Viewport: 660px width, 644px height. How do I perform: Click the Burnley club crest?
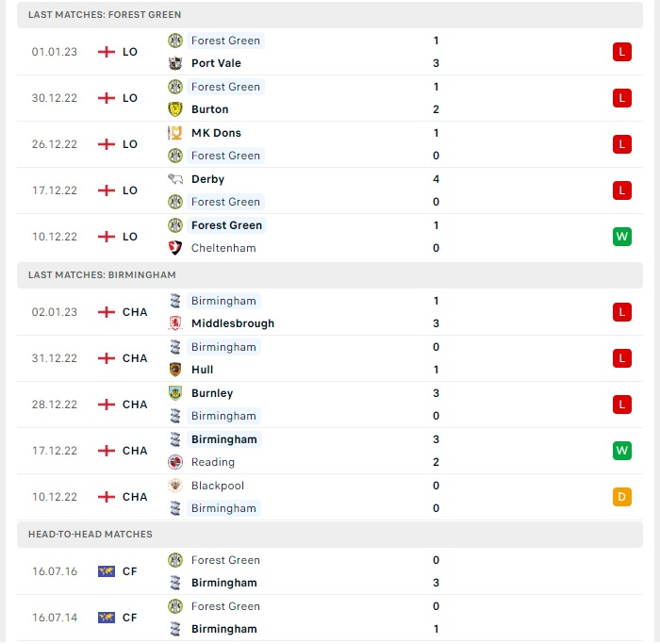tap(175, 393)
